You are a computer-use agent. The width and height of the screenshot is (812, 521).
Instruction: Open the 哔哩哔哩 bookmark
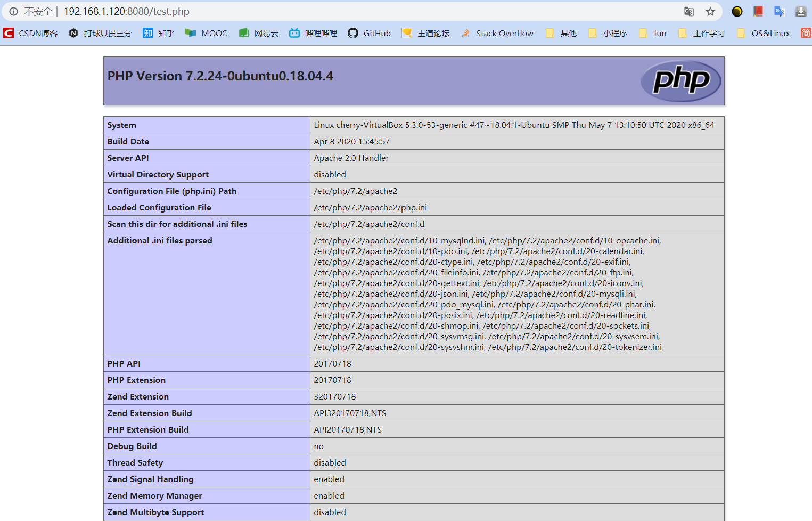[313, 33]
